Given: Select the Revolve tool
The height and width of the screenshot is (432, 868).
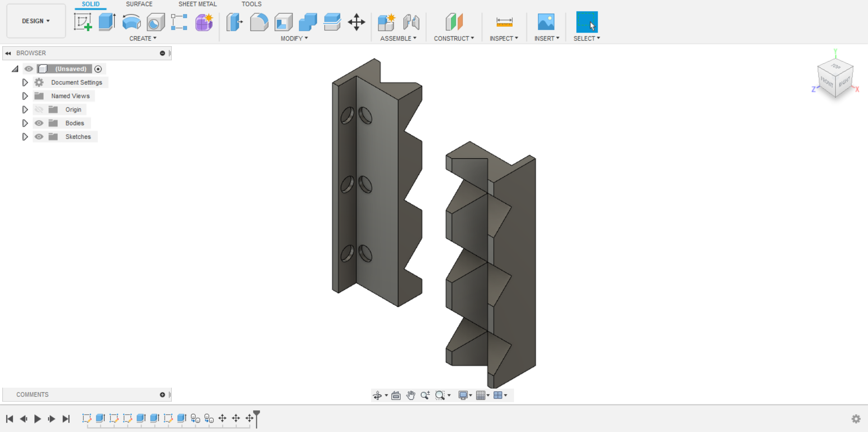Looking at the screenshot, I should (x=132, y=22).
